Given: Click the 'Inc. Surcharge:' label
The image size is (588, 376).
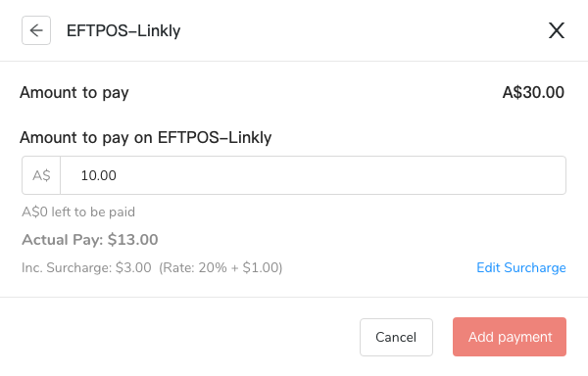Looking at the screenshot, I should 67,267.
